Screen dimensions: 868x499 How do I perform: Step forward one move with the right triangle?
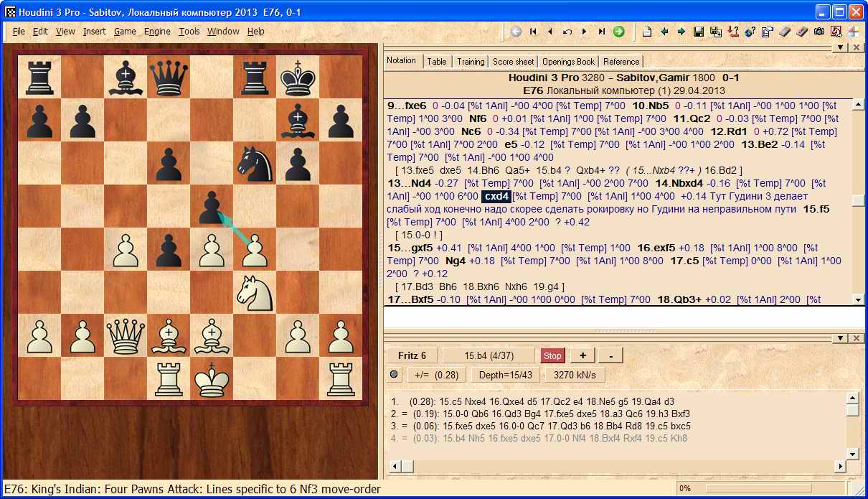(x=585, y=32)
